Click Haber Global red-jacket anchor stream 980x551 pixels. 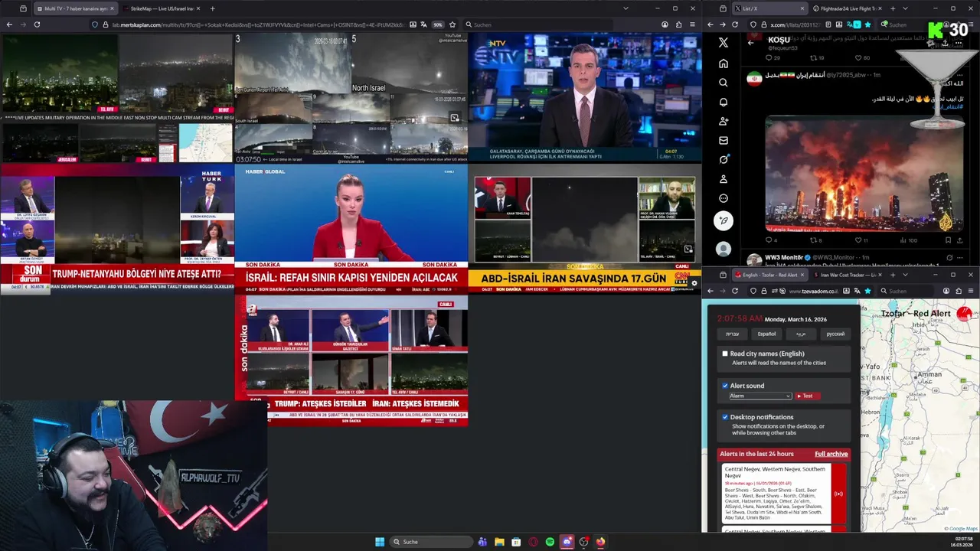click(351, 230)
